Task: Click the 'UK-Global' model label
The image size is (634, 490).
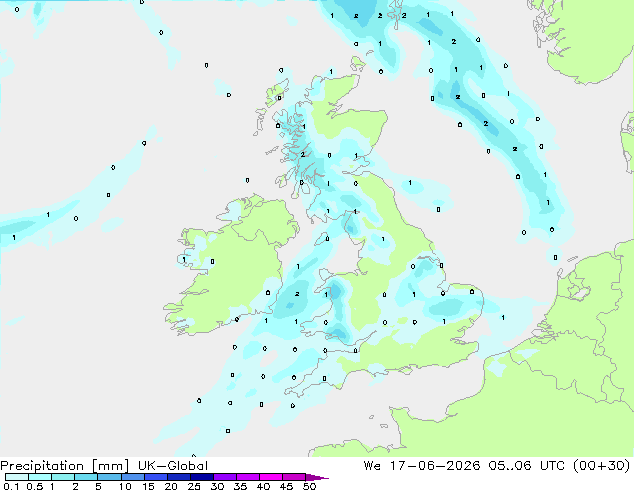Action: [173, 466]
